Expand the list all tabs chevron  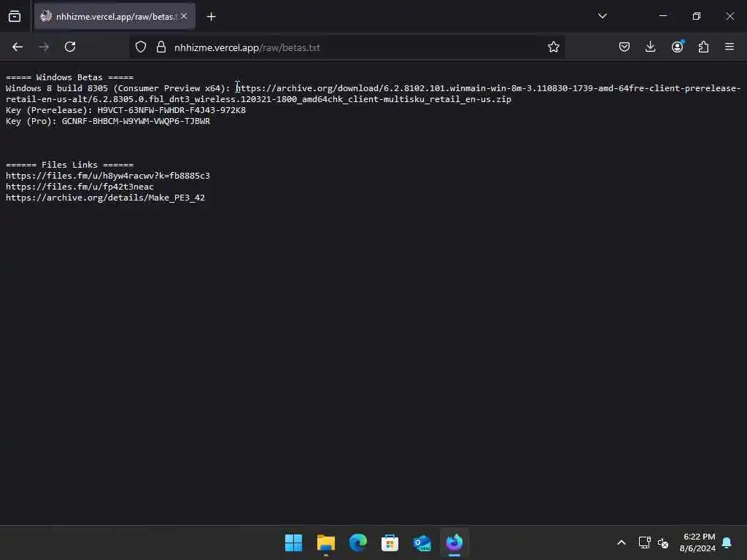[602, 16]
